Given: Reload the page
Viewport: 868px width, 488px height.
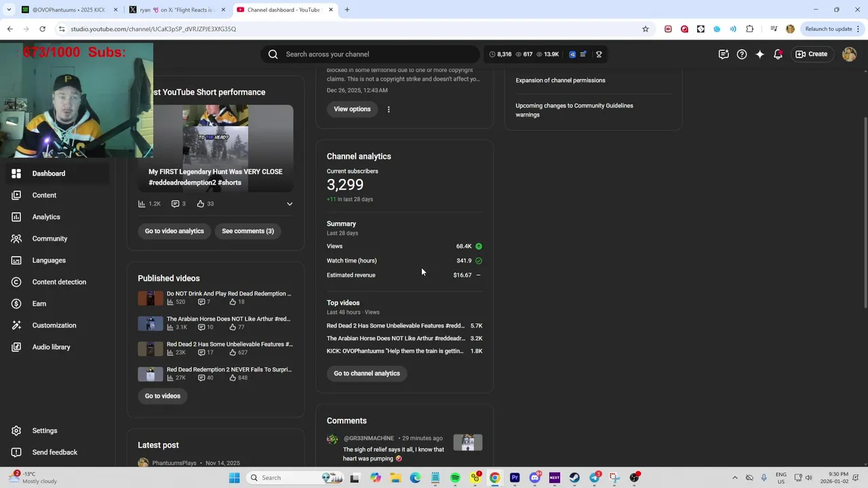Looking at the screenshot, I should click(42, 29).
